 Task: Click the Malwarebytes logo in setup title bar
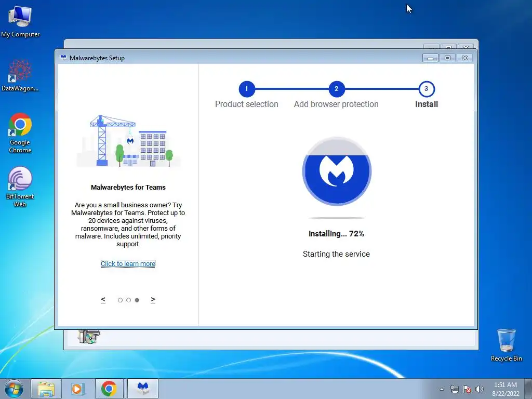tap(63, 57)
